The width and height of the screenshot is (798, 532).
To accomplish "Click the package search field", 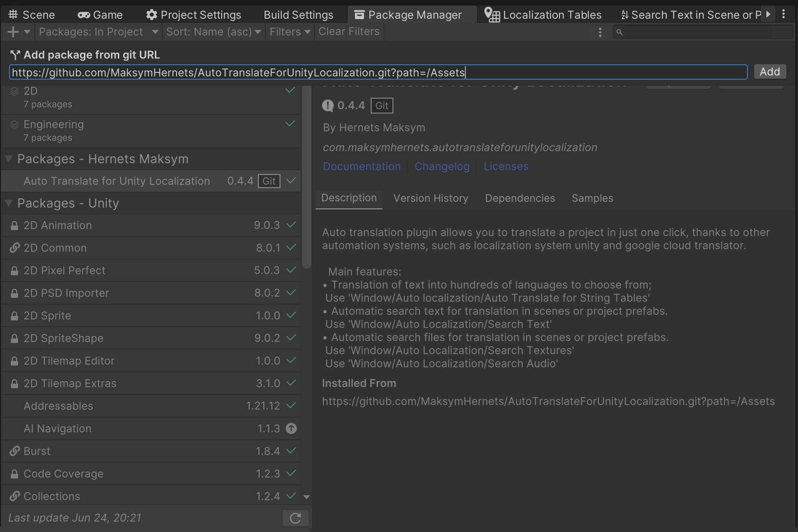I will [x=703, y=32].
